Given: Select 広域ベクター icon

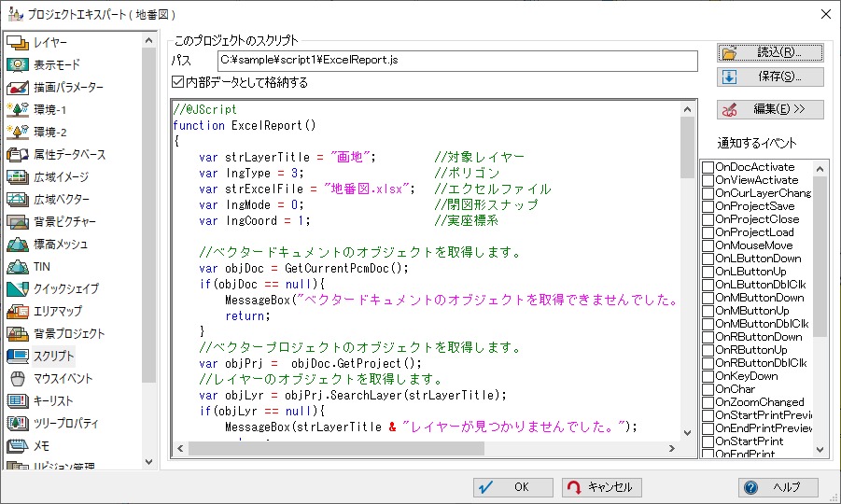Looking at the screenshot, I should pos(18,200).
